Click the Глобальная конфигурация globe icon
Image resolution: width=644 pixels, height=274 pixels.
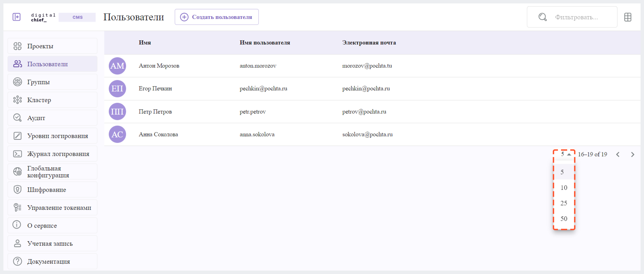18,172
